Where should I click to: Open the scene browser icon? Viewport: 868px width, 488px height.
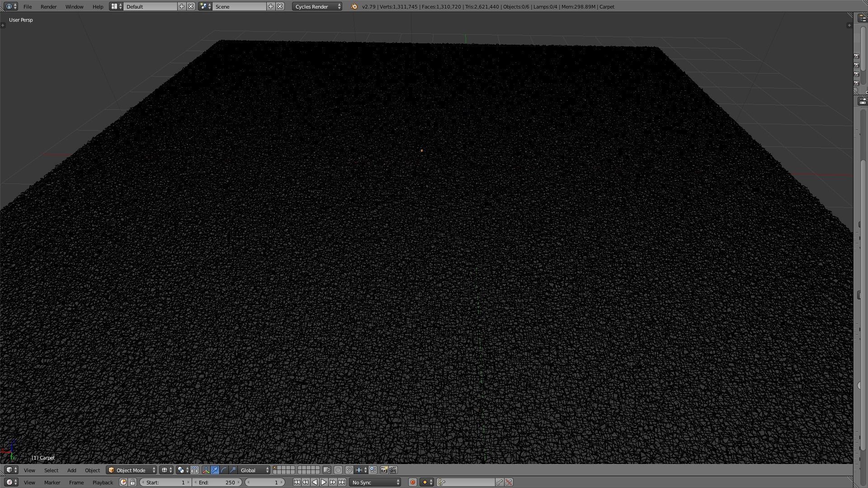tap(205, 6)
